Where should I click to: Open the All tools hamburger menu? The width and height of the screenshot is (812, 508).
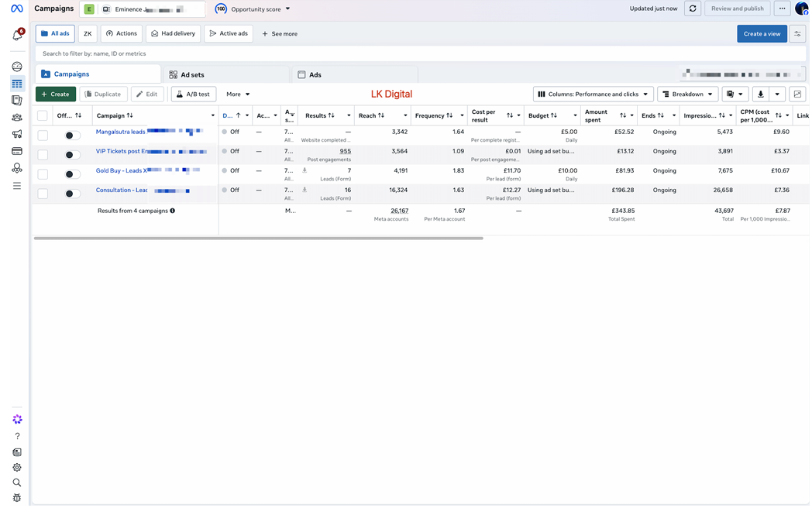tap(17, 186)
